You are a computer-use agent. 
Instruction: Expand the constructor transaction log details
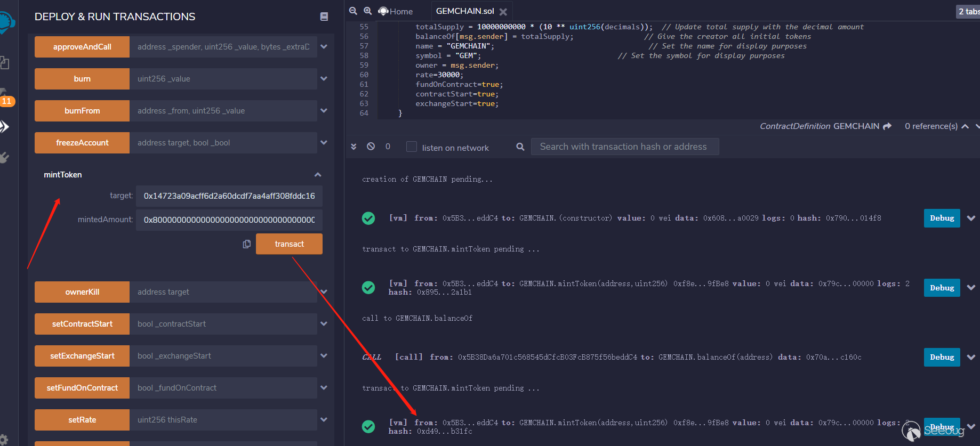(971, 218)
